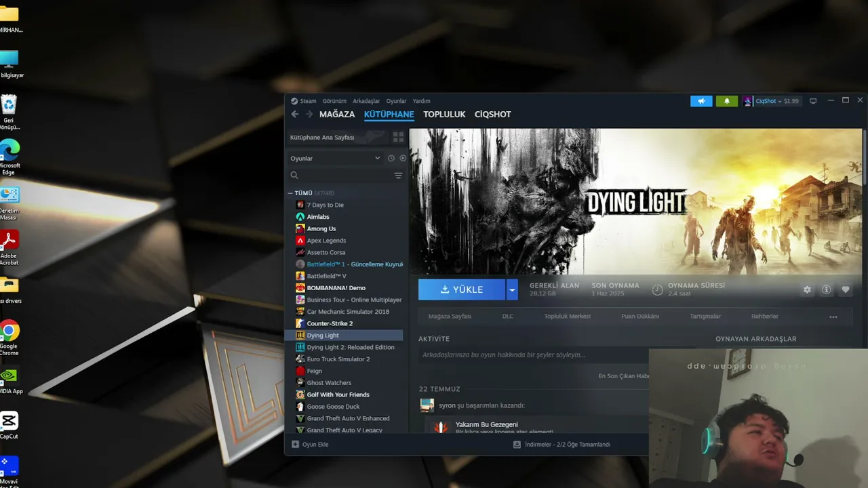The height and width of the screenshot is (488, 868).
Task: Click the add game plus icon
Action: (x=295, y=445)
